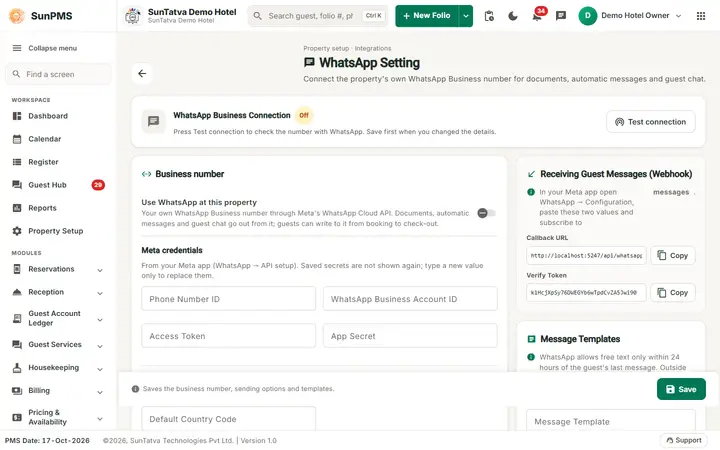Open the Support button in footer
The height and width of the screenshot is (450, 720).
pos(684,440)
